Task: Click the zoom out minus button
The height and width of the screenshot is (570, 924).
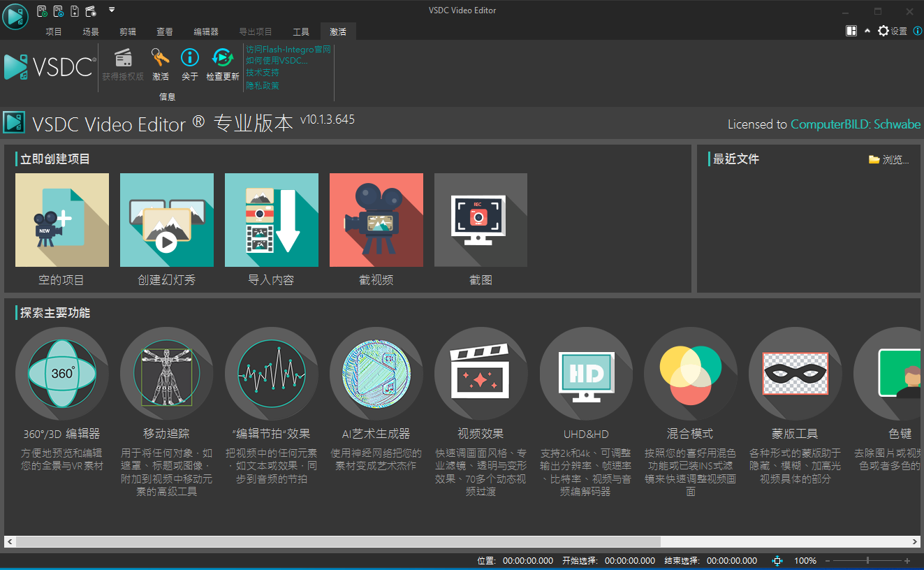Action: pyautogui.click(x=828, y=560)
